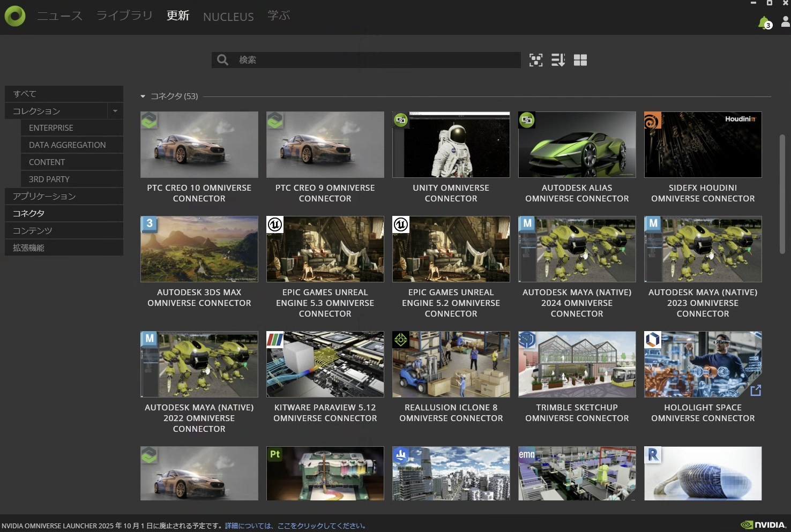Image resolution: width=791 pixels, height=532 pixels.
Task: Click the Omniverse logo icon
Action: 15,16
